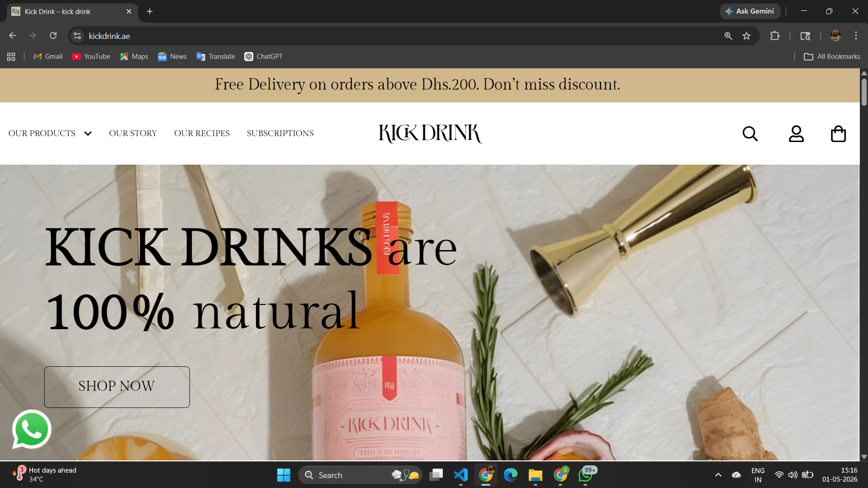Click the Kick Drink logo
This screenshot has width=868, height=488.
[x=430, y=133]
